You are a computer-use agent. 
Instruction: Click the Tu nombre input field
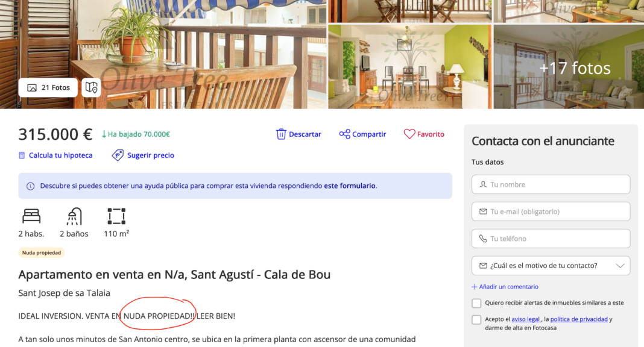tap(551, 184)
